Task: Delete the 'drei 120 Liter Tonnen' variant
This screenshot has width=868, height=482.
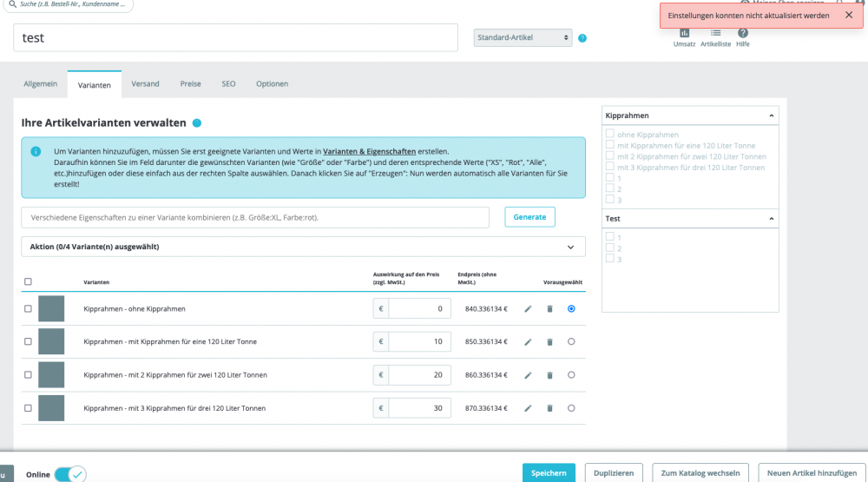Action: pos(549,408)
